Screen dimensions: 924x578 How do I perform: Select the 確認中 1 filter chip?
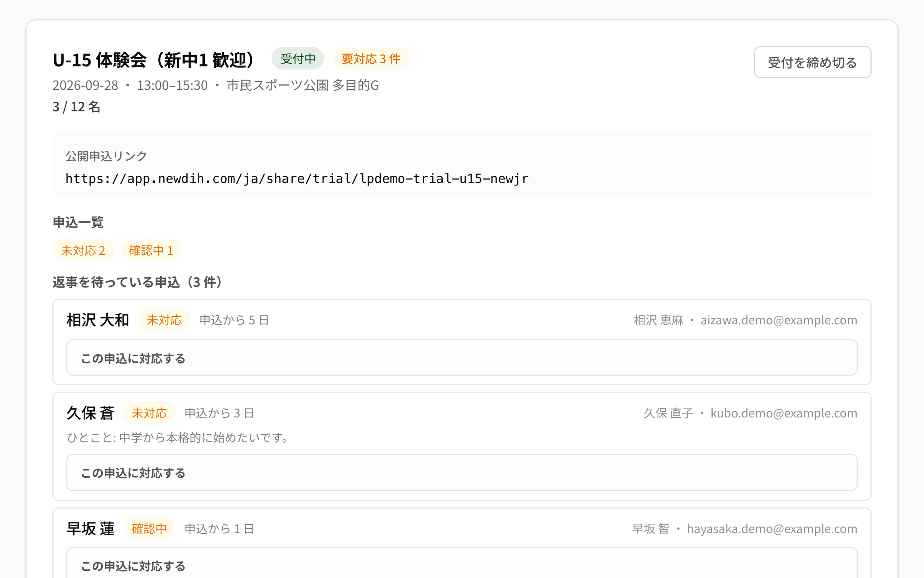click(x=151, y=250)
